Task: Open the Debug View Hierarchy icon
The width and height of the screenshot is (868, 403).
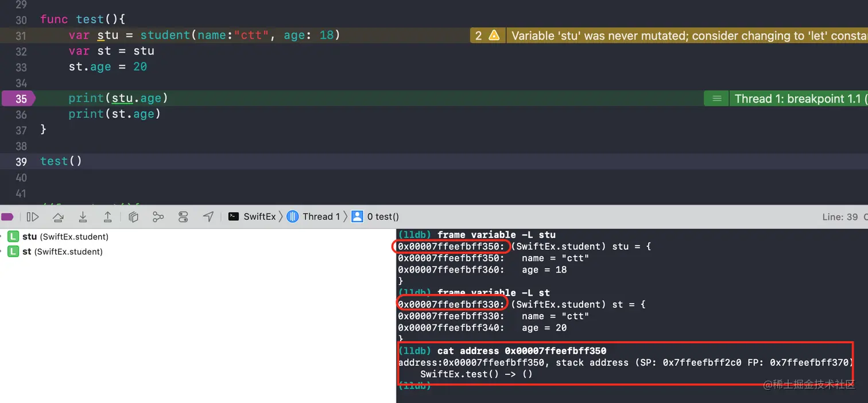Action: (133, 216)
